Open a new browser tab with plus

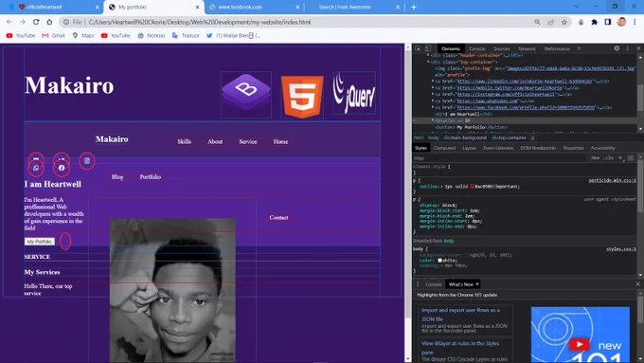pos(414,7)
